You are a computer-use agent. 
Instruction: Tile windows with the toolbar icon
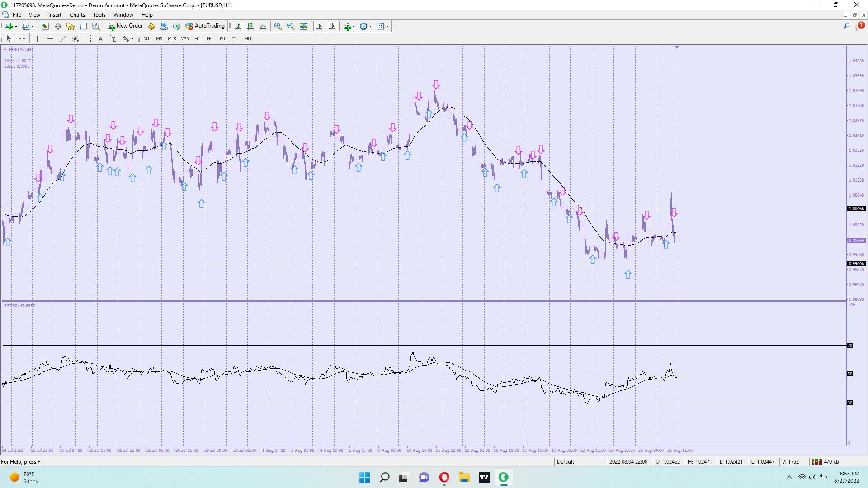click(x=303, y=26)
